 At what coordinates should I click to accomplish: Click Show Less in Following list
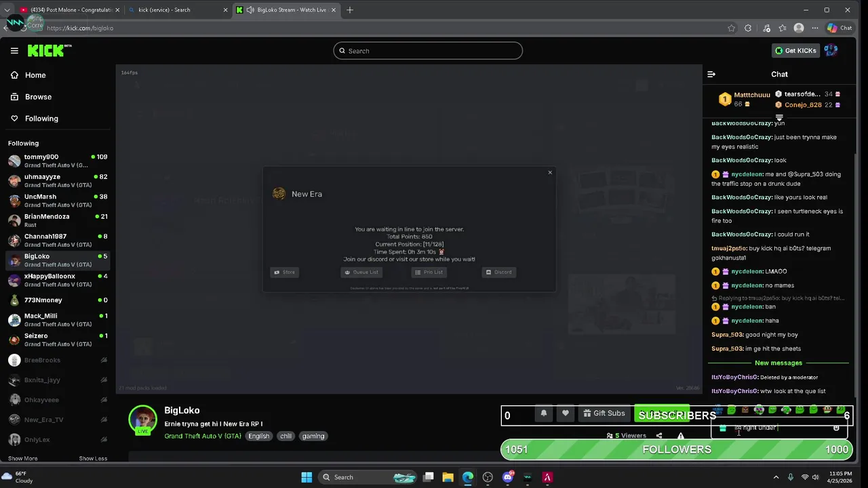click(x=93, y=458)
